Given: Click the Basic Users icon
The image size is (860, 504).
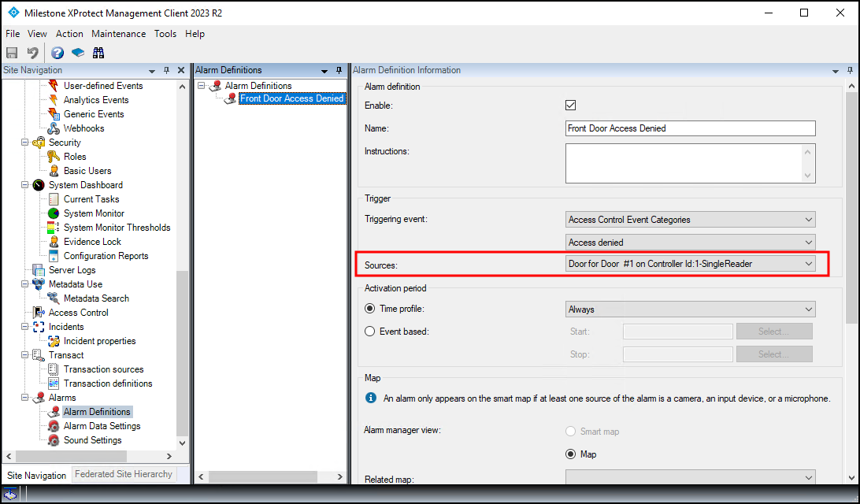Looking at the screenshot, I should coord(54,171).
